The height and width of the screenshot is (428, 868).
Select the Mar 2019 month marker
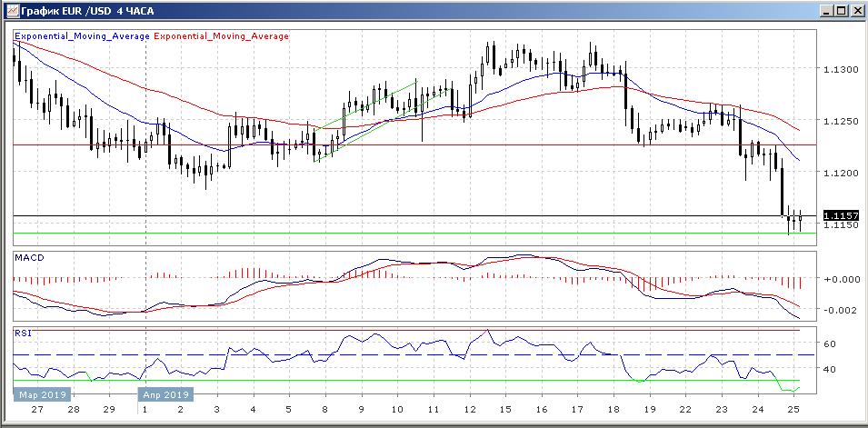(x=38, y=394)
